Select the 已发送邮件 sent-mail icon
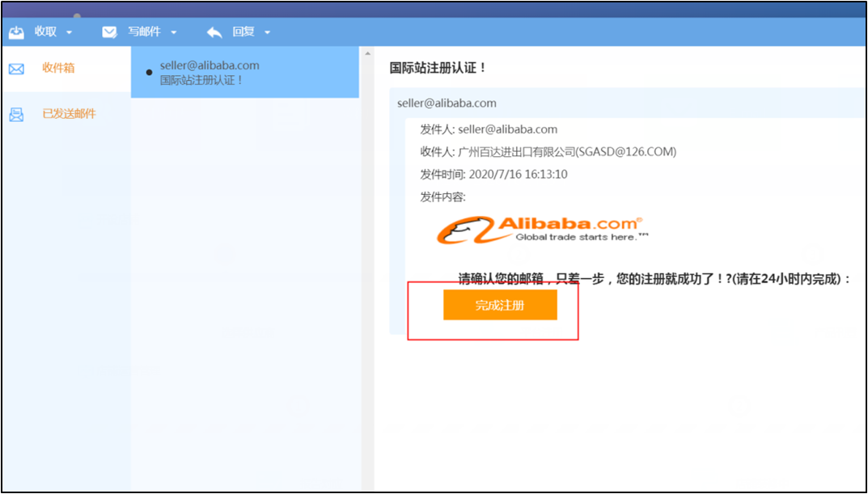Screen dimensions: 868x494 click(16, 114)
